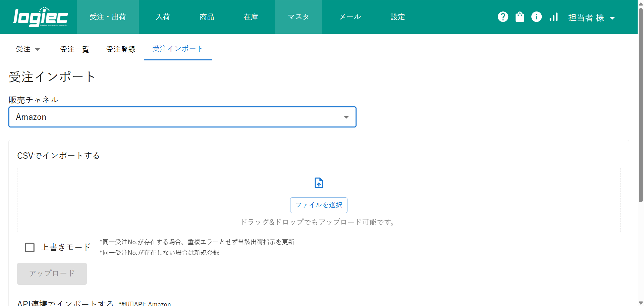Screen dimensions: 644x306
Task: Click the shopping bag icon
Action: tap(520, 17)
